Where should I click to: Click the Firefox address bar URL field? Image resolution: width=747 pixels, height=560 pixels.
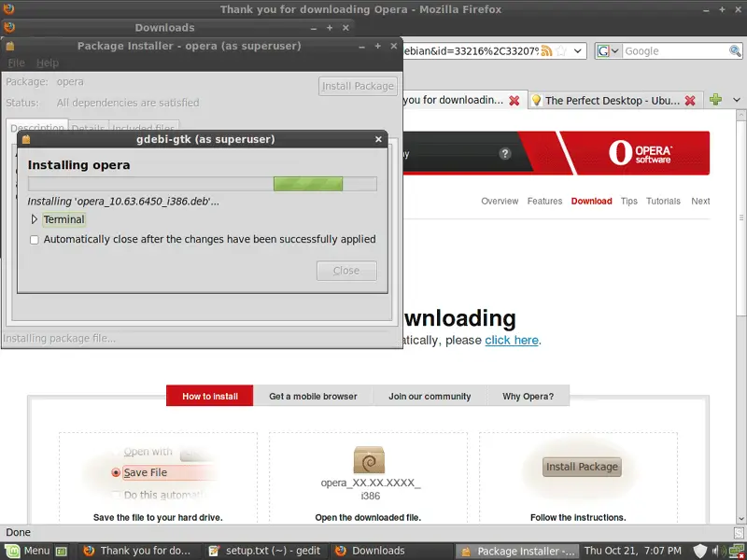point(472,51)
